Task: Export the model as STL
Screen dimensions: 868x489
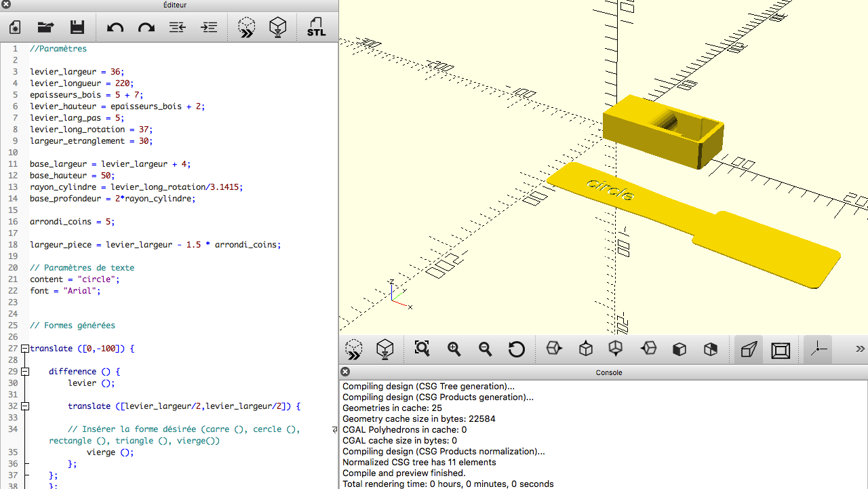Action: point(316,28)
